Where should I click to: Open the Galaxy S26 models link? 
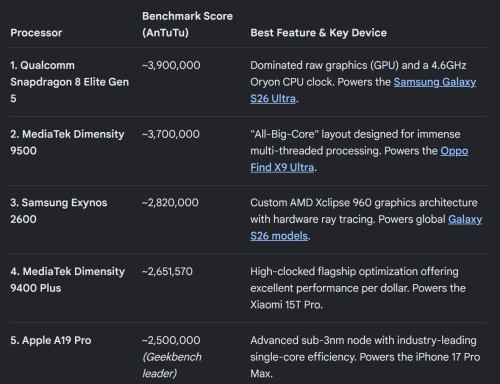coord(465,219)
